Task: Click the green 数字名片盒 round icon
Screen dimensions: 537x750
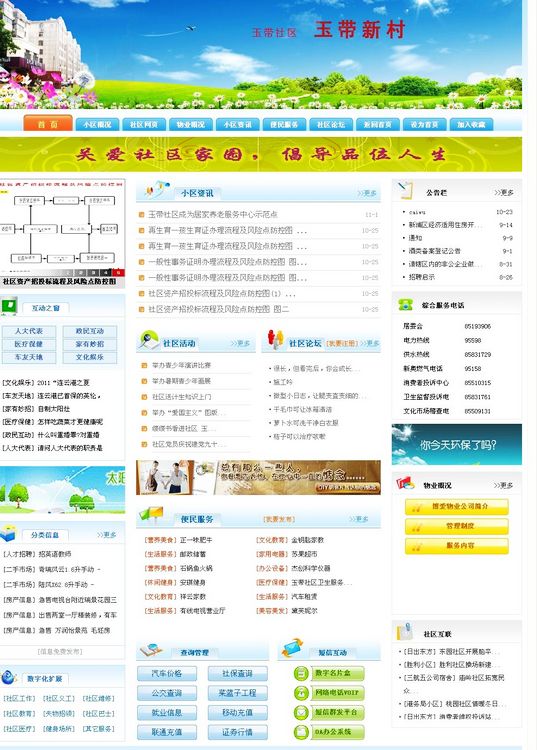Action: (301, 673)
